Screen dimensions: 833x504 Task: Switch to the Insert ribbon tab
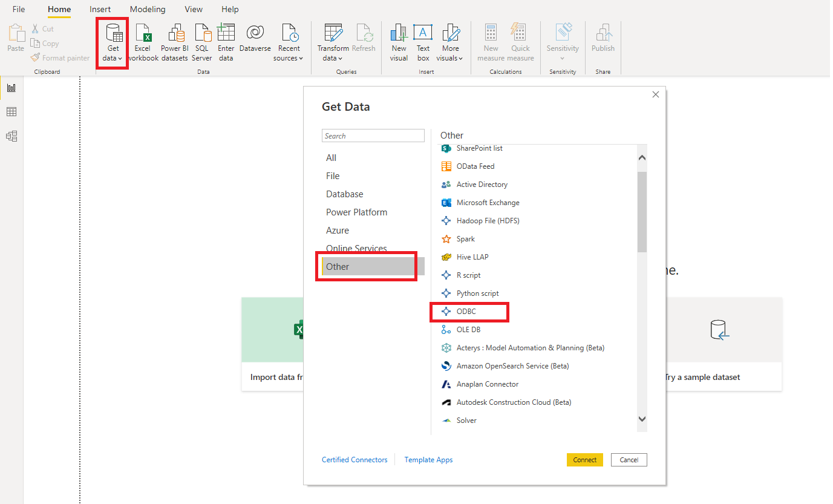pos(100,9)
